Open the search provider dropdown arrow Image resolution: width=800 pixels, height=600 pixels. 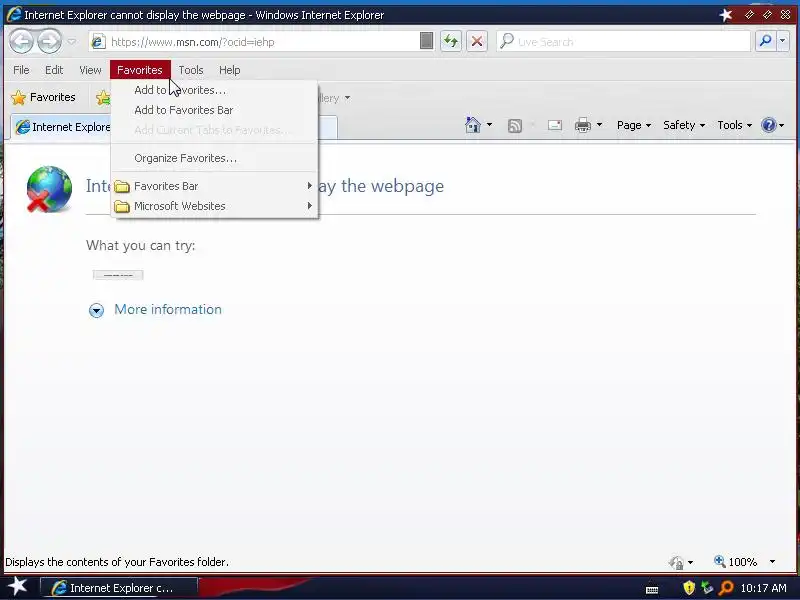[783, 41]
